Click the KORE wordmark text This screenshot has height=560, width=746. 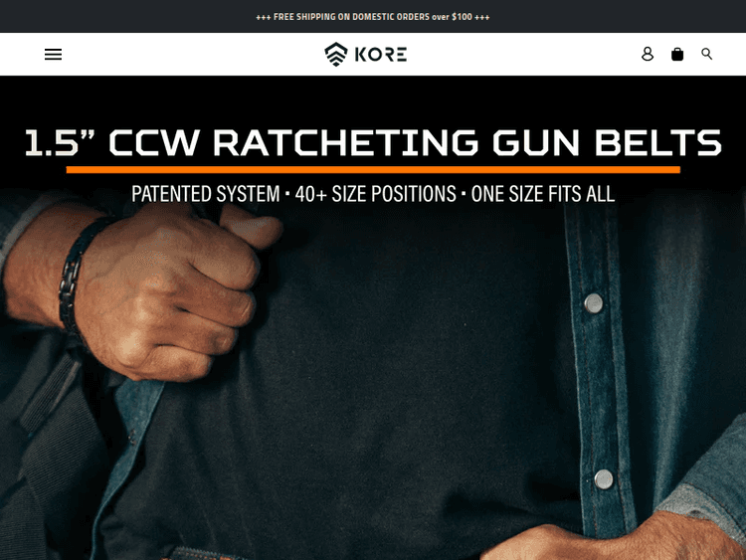[x=381, y=55]
